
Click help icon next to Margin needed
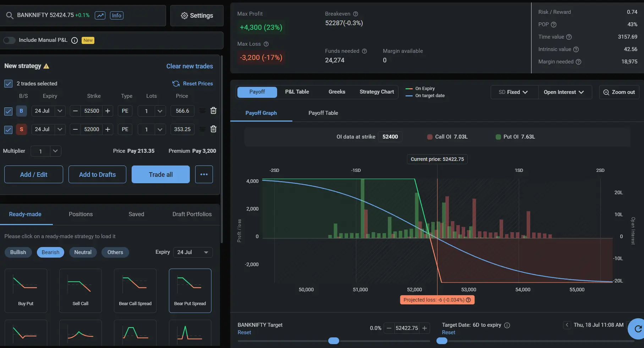(x=578, y=62)
